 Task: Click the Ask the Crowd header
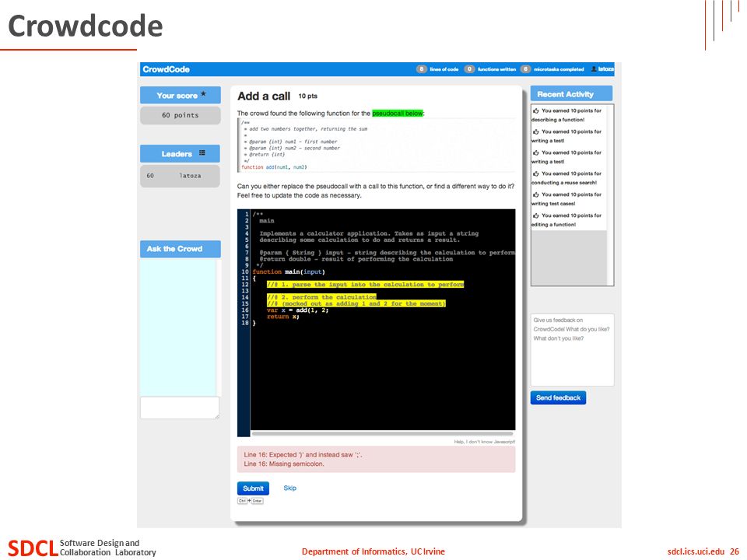180,249
